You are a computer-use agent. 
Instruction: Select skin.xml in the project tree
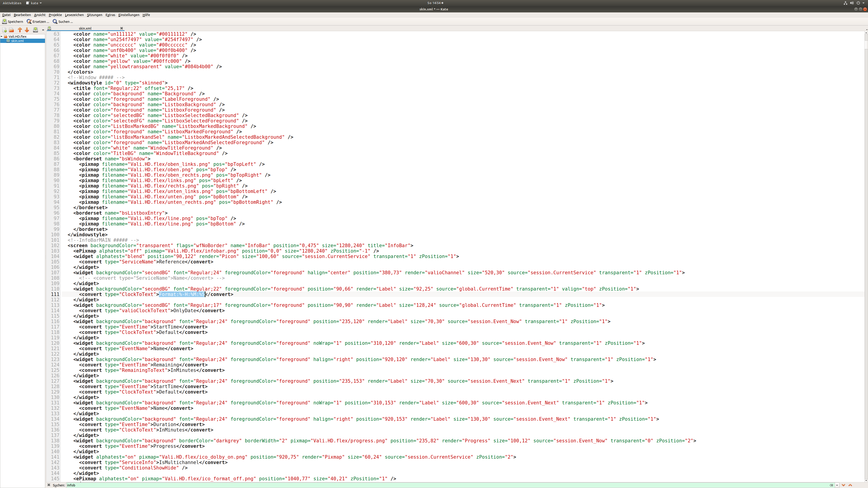(x=18, y=41)
